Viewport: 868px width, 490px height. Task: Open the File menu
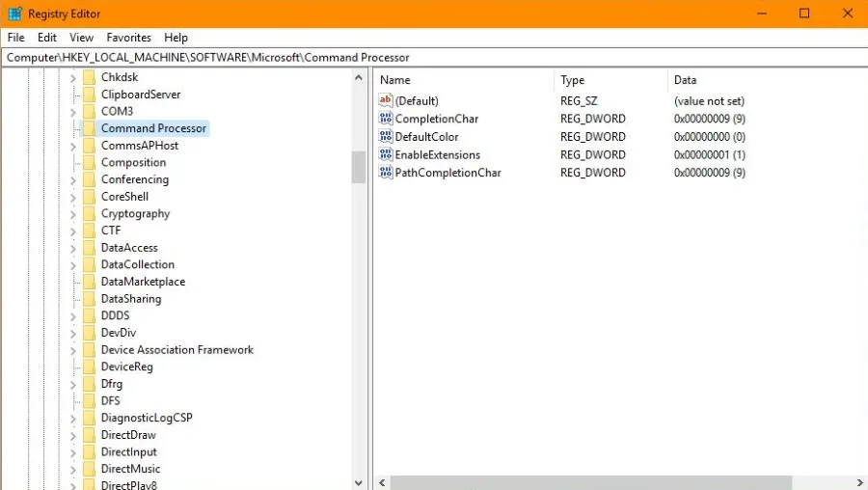click(16, 37)
